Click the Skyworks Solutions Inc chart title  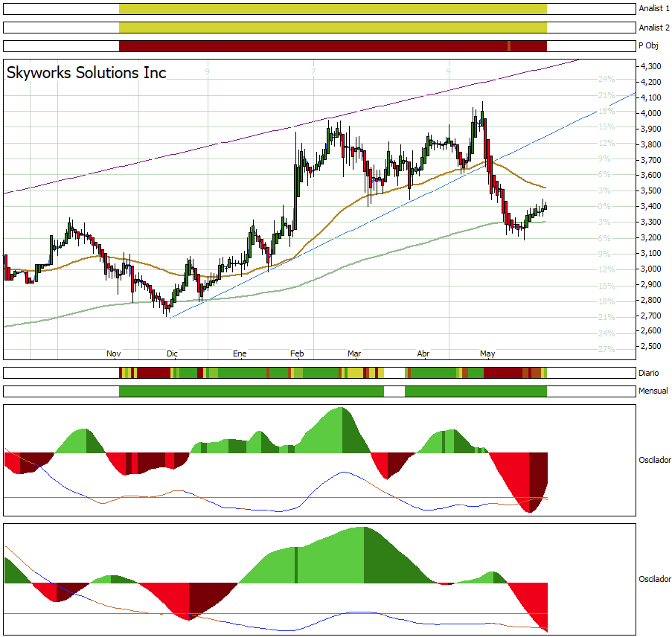point(86,72)
